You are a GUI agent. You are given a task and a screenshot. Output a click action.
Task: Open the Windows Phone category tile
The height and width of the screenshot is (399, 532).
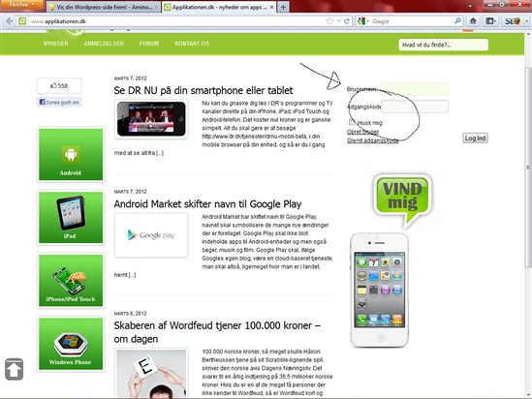pyautogui.click(x=71, y=344)
